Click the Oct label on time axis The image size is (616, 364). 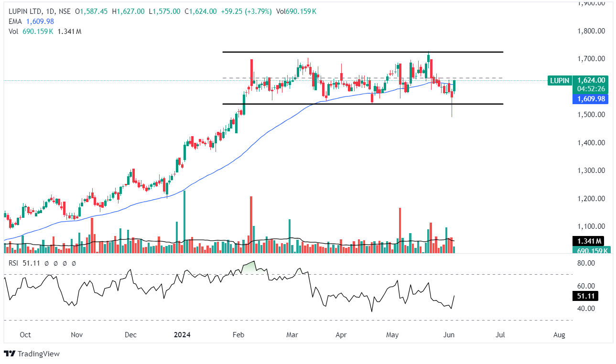pos(26,335)
